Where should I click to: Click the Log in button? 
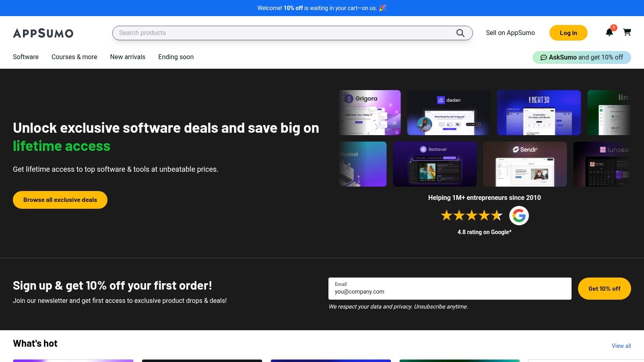pyautogui.click(x=568, y=33)
